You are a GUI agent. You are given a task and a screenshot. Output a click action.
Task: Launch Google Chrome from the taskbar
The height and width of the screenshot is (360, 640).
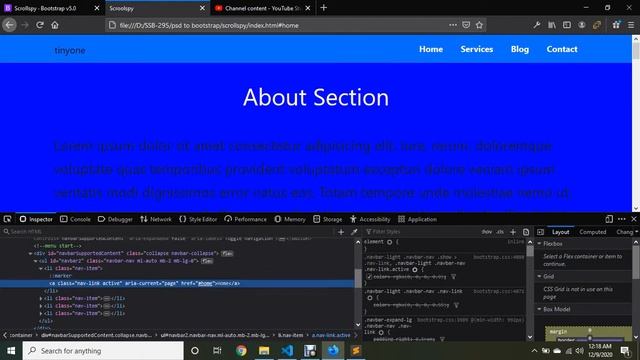[x=241, y=351]
